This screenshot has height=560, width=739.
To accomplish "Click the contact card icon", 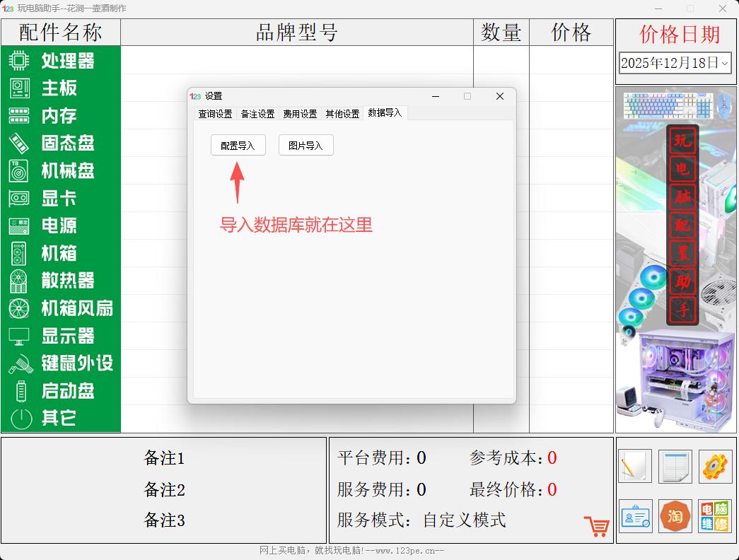I will tap(635, 517).
